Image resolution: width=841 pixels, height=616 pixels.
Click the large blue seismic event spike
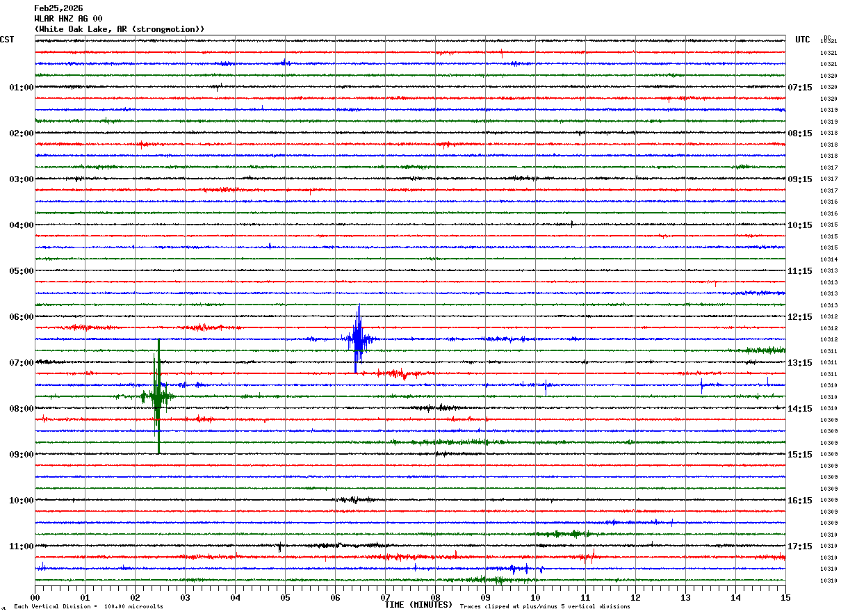point(357,339)
